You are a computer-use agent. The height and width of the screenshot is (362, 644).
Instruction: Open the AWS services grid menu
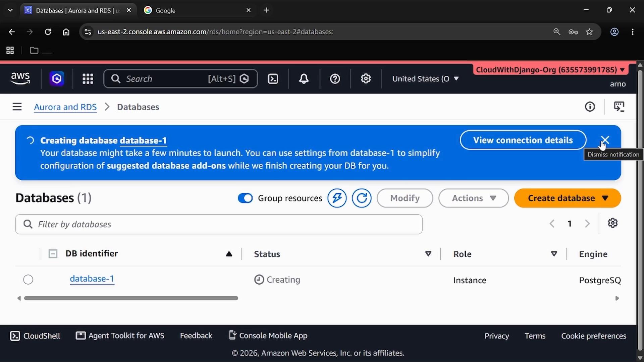click(88, 79)
